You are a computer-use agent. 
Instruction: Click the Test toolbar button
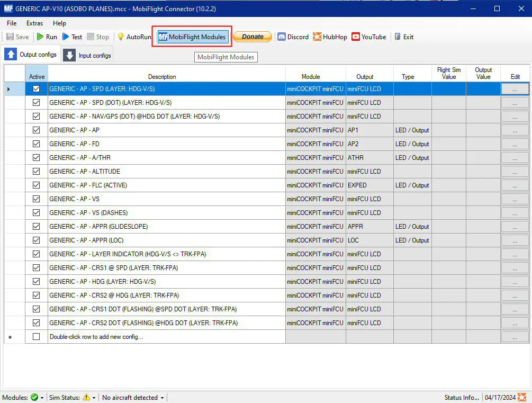click(x=73, y=37)
